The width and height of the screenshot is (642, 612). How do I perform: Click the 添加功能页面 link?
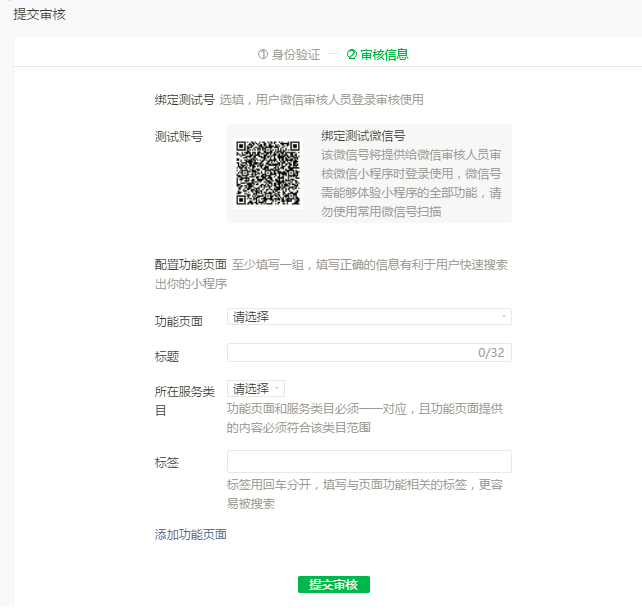point(190,534)
